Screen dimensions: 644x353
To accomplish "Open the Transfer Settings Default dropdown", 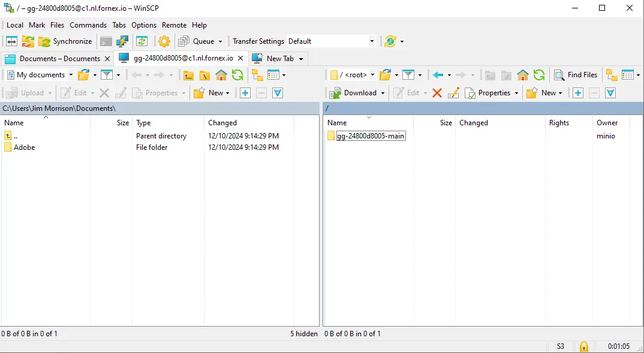I will tap(371, 41).
